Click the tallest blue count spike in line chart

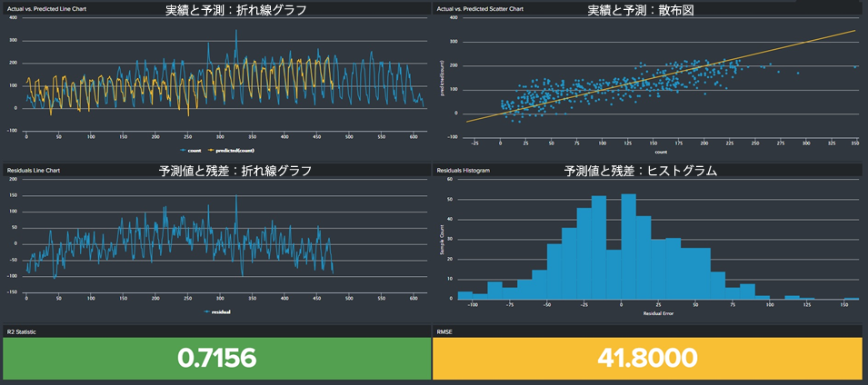236,31
